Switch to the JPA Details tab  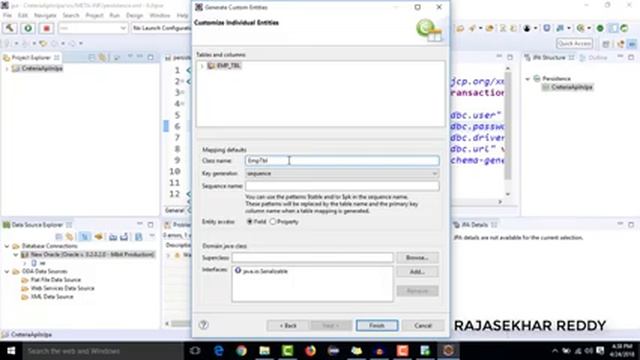[x=475, y=225]
